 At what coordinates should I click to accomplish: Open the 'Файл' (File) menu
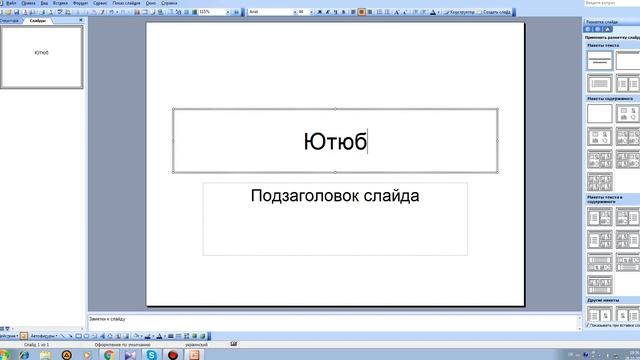(x=11, y=3)
